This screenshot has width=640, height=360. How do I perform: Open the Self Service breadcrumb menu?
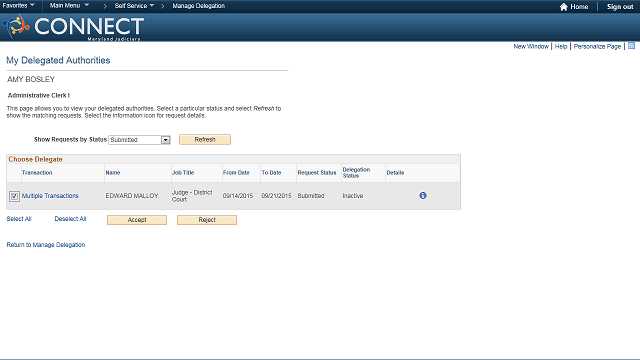(x=134, y=6)
